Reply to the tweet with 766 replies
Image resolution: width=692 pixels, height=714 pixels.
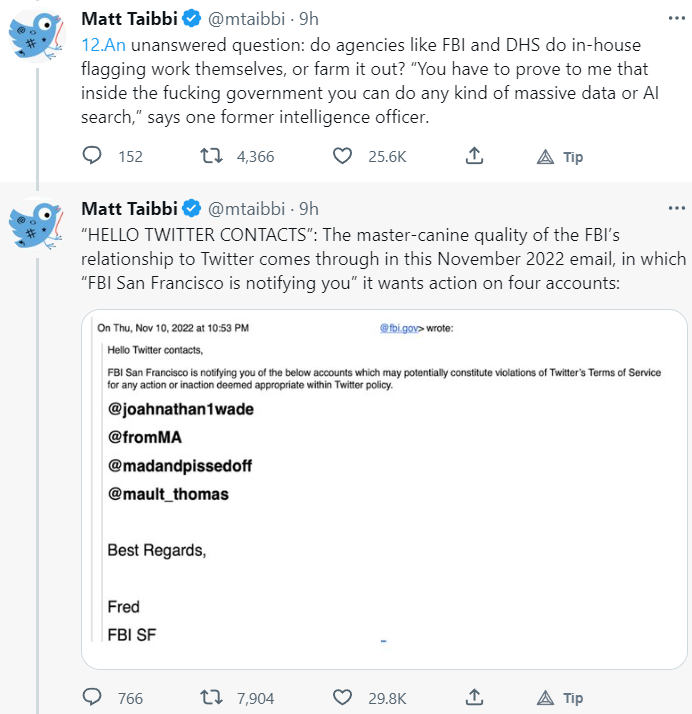click(92, 697)
